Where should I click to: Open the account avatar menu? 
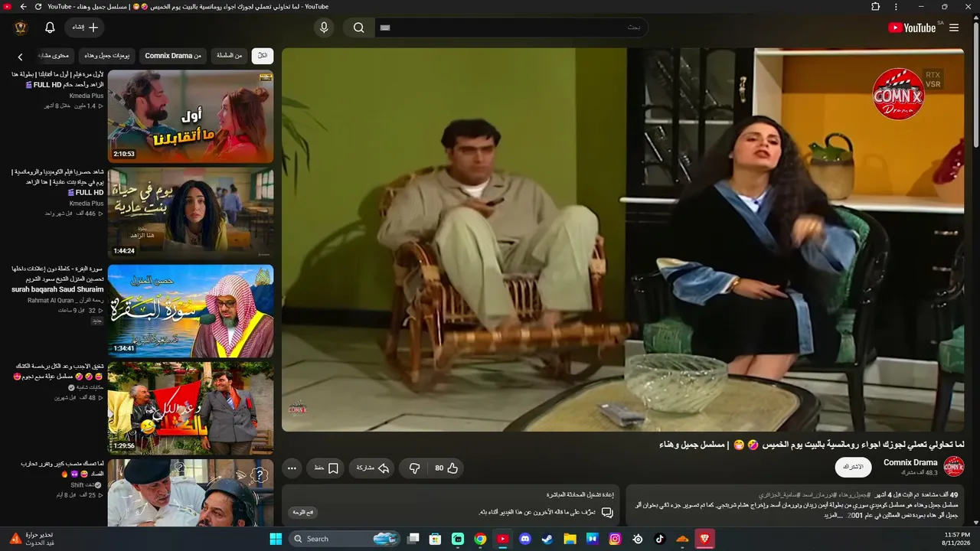click(x=21, y=28)
